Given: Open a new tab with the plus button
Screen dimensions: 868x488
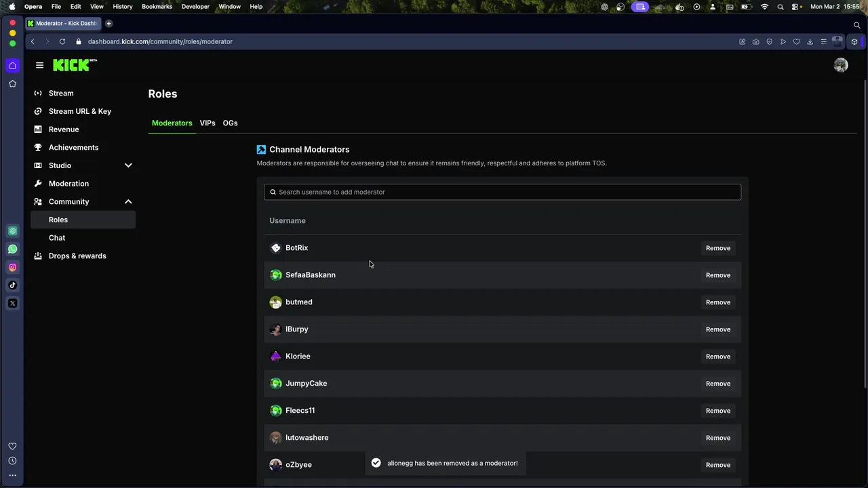Looking at the screenshot, I should [x=108, y=23].
